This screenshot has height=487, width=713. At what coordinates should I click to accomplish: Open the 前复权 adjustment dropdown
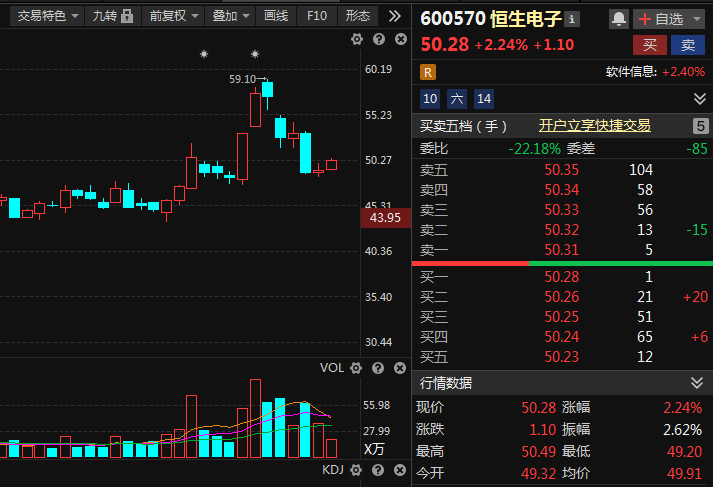pos(174,16)
